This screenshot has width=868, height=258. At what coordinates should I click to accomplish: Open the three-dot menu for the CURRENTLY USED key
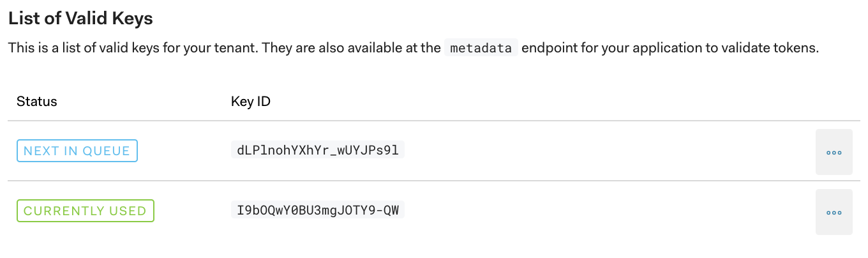click(834, 212)
